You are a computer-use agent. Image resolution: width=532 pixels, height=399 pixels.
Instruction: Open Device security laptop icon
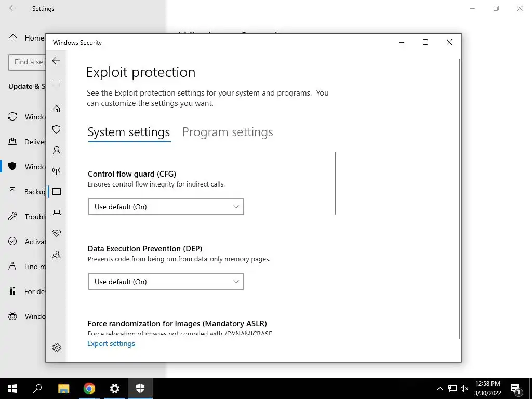tap(57, 212)
